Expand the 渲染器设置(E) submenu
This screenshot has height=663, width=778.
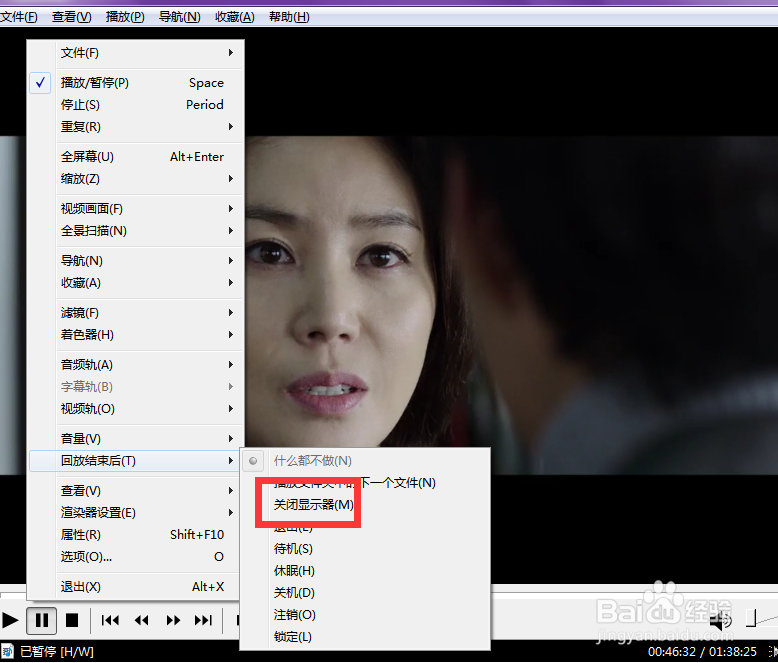click(136, 513)
